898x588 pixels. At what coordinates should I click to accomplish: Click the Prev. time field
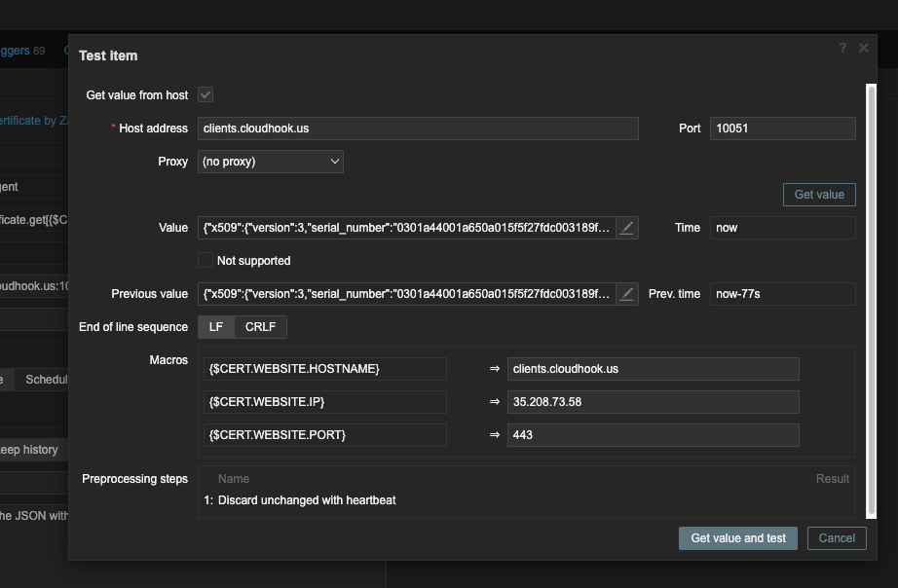782,294
